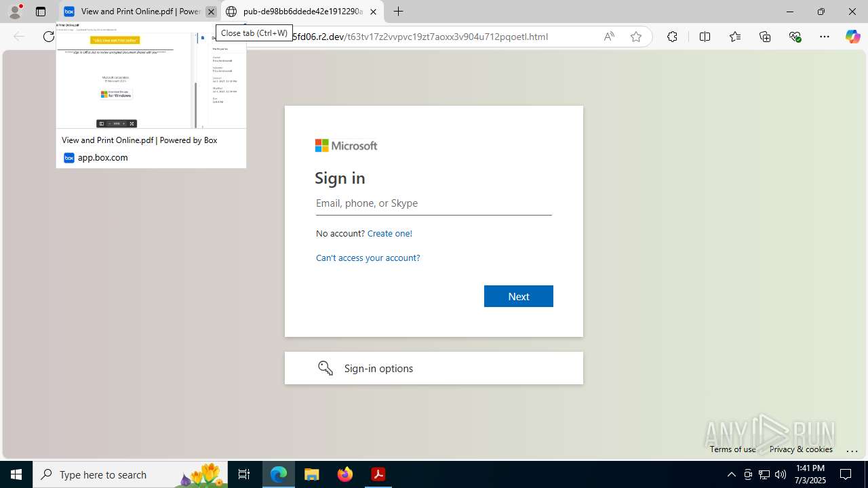Open the notification center icon

[846, 474]
